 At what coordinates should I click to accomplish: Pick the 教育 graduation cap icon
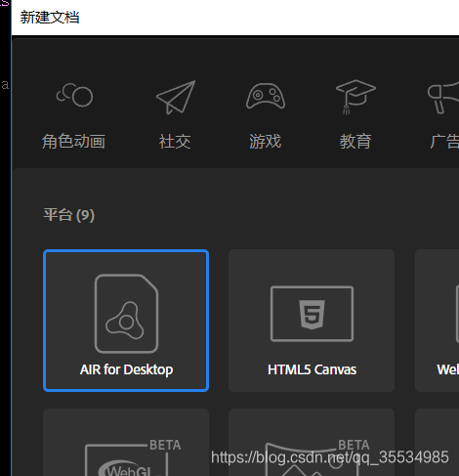coord(355,97)
